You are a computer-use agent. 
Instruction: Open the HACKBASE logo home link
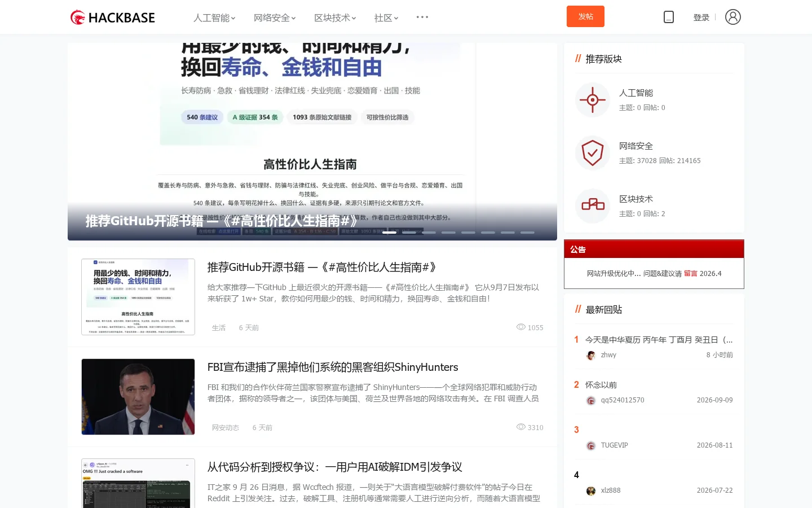click(x=113, y=17)
